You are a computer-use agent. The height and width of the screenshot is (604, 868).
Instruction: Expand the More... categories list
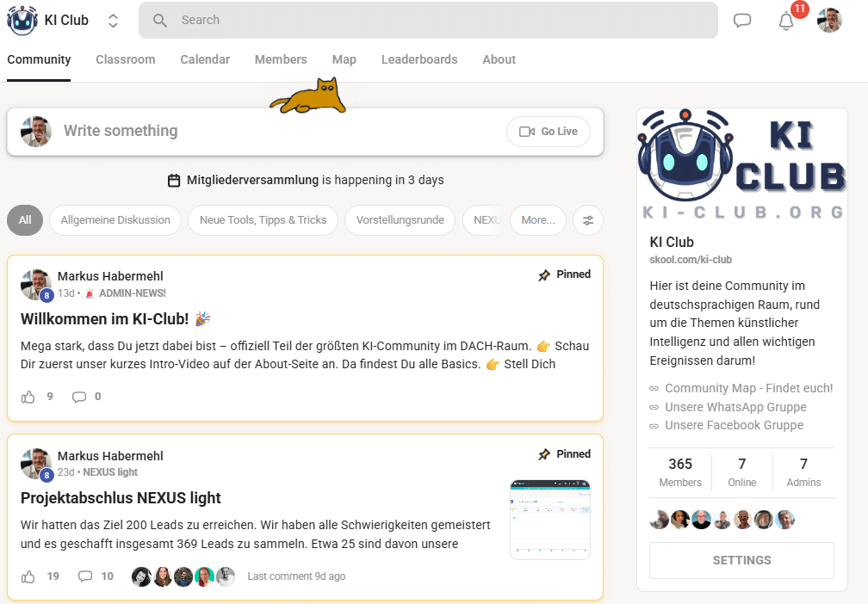pyautogui.click(x=538, y=220)
